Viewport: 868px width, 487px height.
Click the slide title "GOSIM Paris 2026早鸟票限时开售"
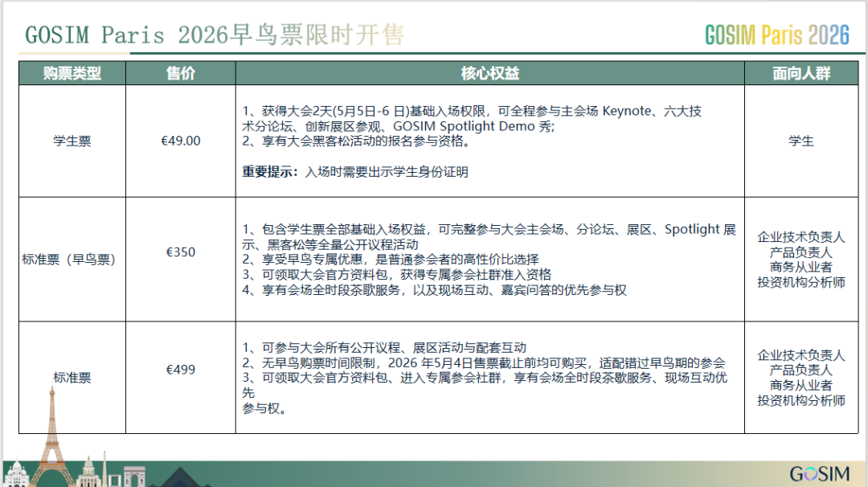215,35
